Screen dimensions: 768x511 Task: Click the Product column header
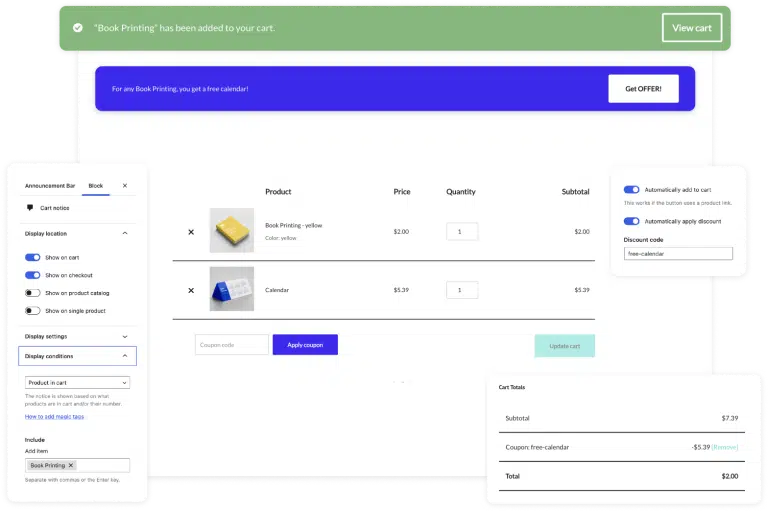[278, 192]
